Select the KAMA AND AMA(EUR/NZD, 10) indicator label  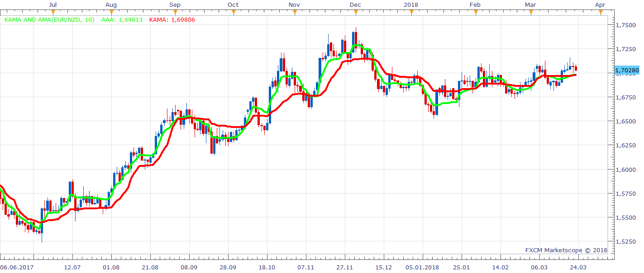coord(49,20)
